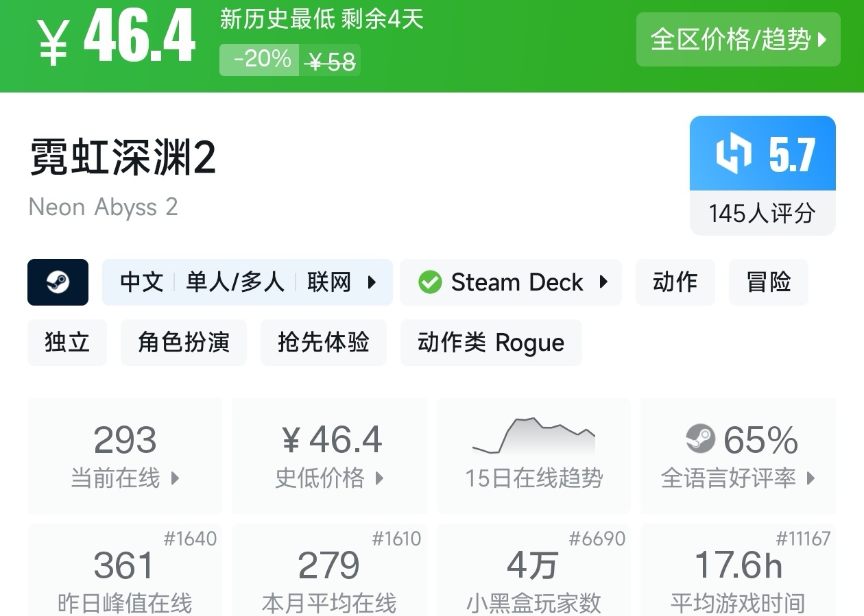Tap the #11167 rank label
Viewport: 864px width, 616px height.
(803, 539)
